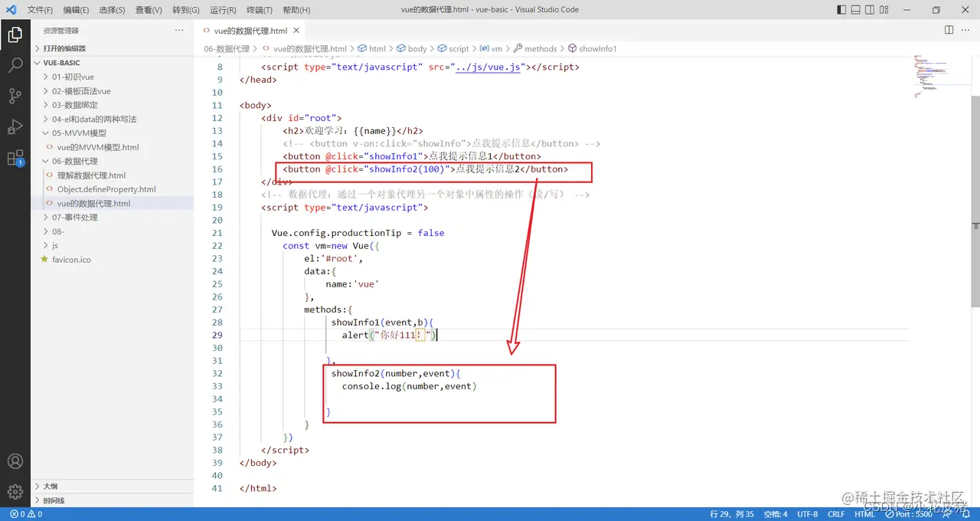Expand the 03-数据绑定 folder
The height and width of the screenshot is (521, 980).
(x=112, y=105)
